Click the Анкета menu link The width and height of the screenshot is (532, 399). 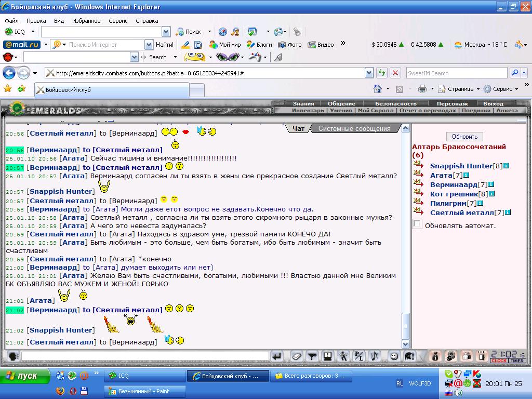507,110
